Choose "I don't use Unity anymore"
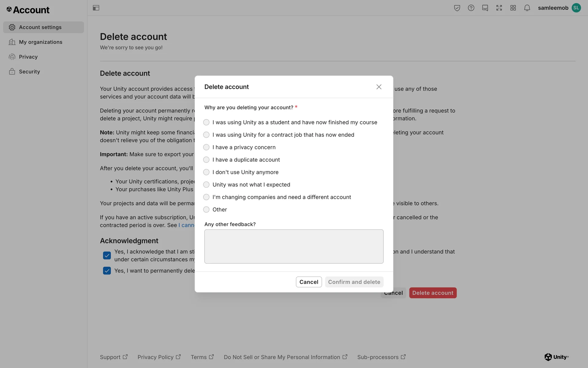Image resolution: width=588 pixels, height=368 pixels. tap(206, 172)
